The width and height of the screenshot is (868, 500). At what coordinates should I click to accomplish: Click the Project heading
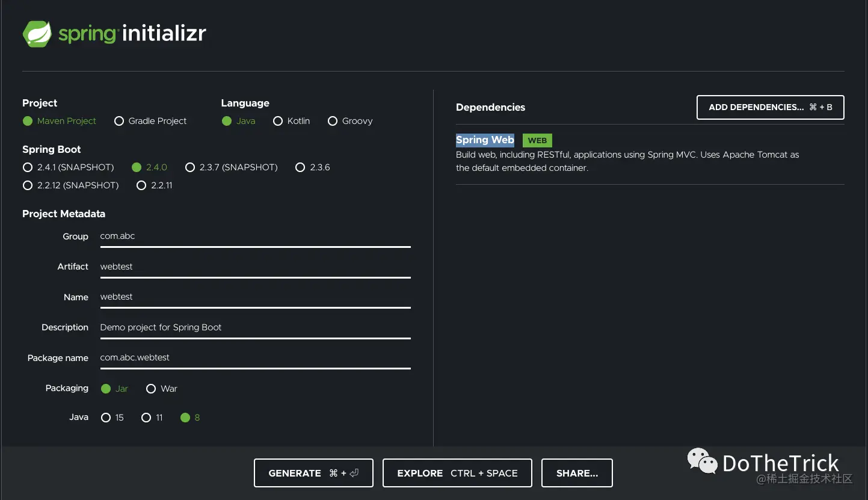(40, 103)
